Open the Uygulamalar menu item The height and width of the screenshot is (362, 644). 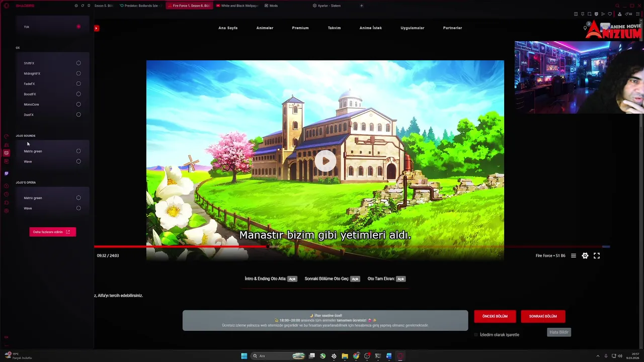[x=413, y=28]
